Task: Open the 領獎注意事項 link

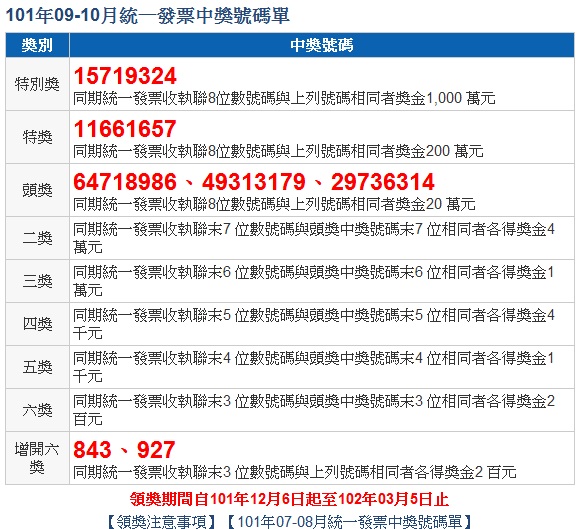Action: tap(161, 521)
